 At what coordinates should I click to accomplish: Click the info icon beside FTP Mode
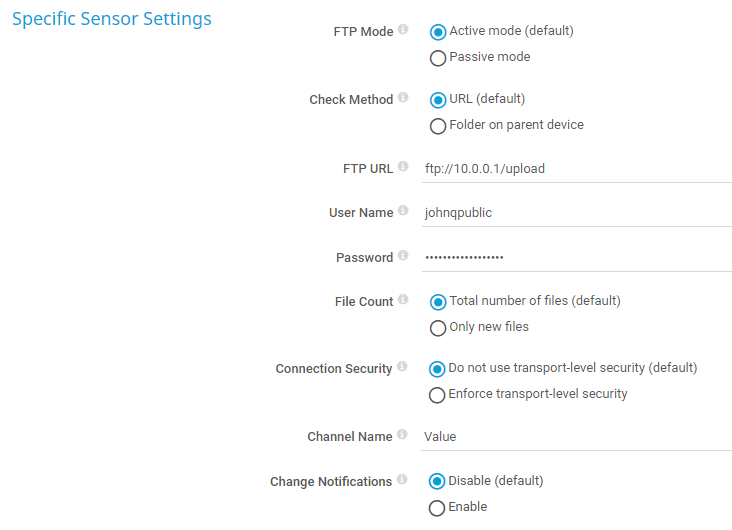403,30
